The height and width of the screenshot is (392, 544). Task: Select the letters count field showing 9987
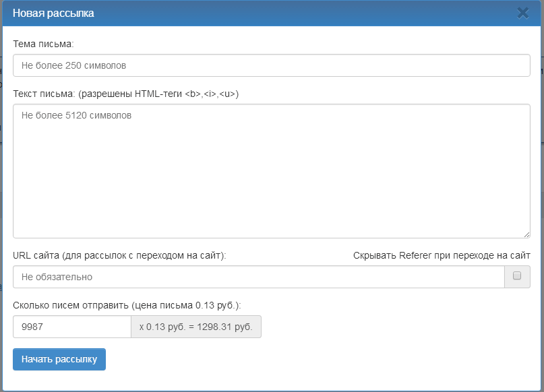(x=71, y=327)
